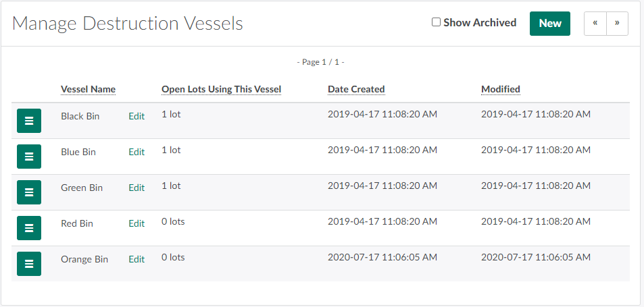Open the Blue Bin row menu icon
This screenshot has width=644, height=307.
29,157
